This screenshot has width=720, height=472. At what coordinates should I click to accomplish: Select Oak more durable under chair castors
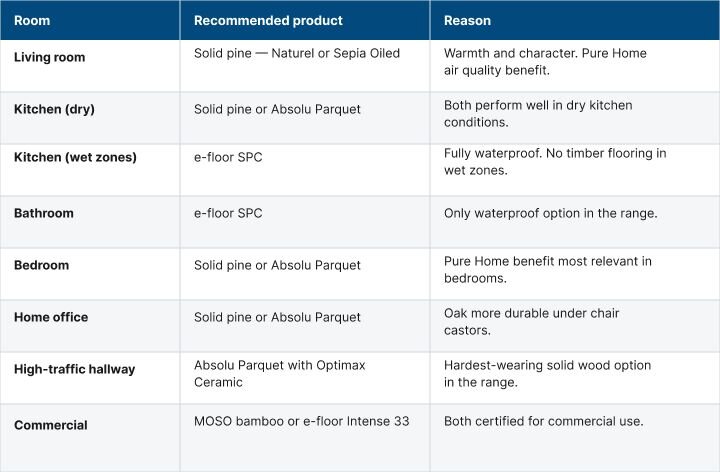pos(531,321)
